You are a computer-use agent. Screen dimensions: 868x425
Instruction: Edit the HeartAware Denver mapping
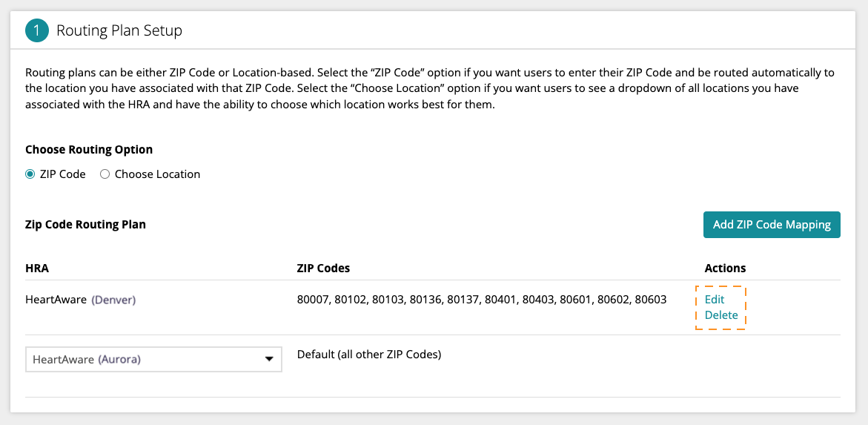(x=714, y=300)
